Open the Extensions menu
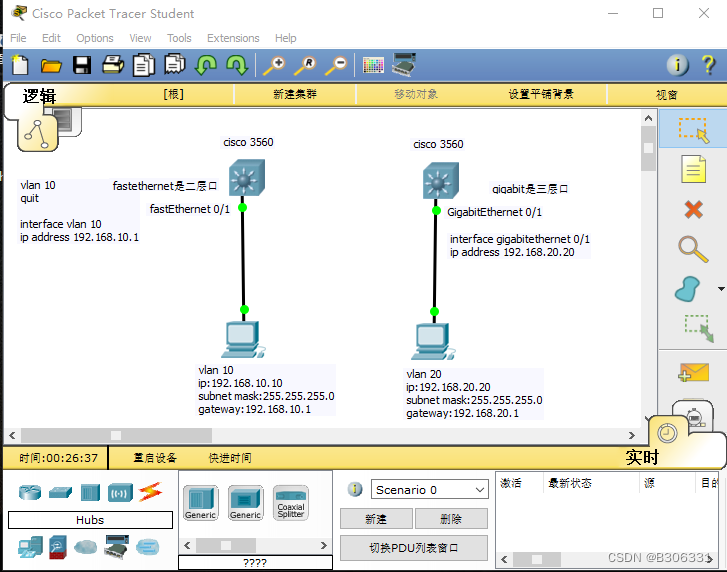 click(233, 38)
